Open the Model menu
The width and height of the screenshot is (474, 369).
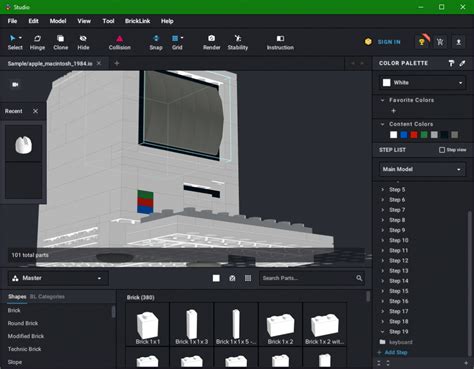pos(58,21)
